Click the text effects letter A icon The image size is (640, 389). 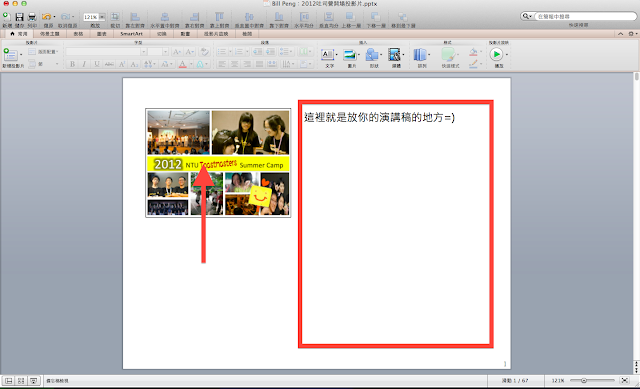tap(200, 64)
